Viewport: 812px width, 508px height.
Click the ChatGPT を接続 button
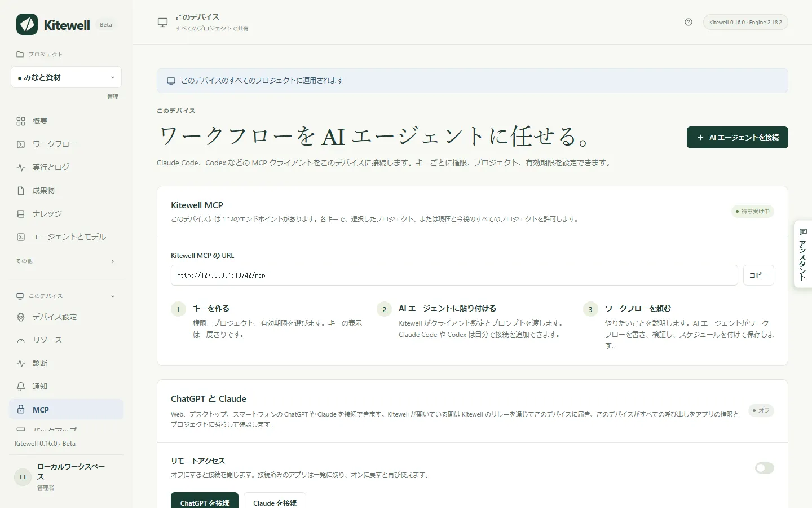[205, 502]
